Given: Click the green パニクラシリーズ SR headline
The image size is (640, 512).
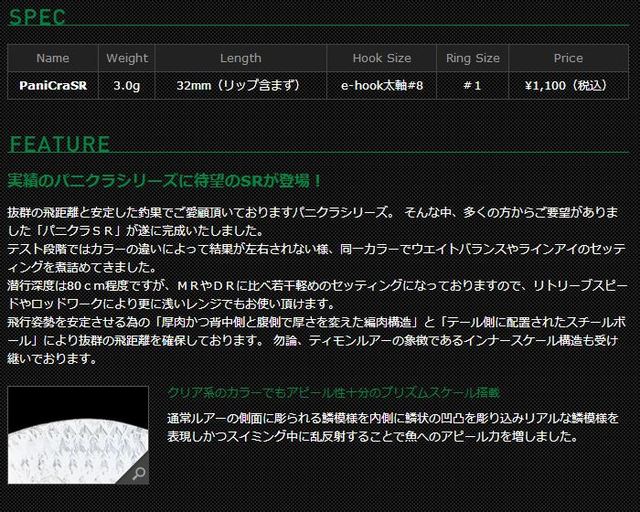Looking at the screenshot, I should (165, 180).
